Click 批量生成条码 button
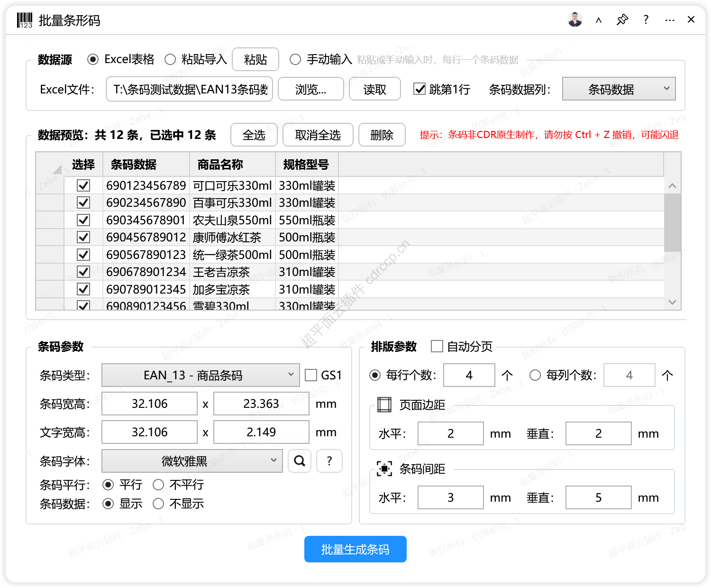711x588 pixels. [x=355, y=549]
